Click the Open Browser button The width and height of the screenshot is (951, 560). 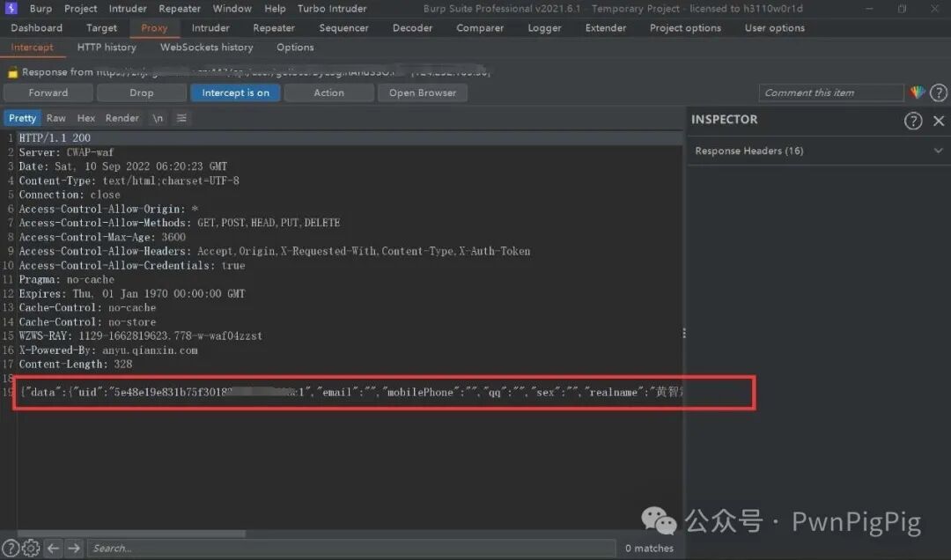(422, 92)
